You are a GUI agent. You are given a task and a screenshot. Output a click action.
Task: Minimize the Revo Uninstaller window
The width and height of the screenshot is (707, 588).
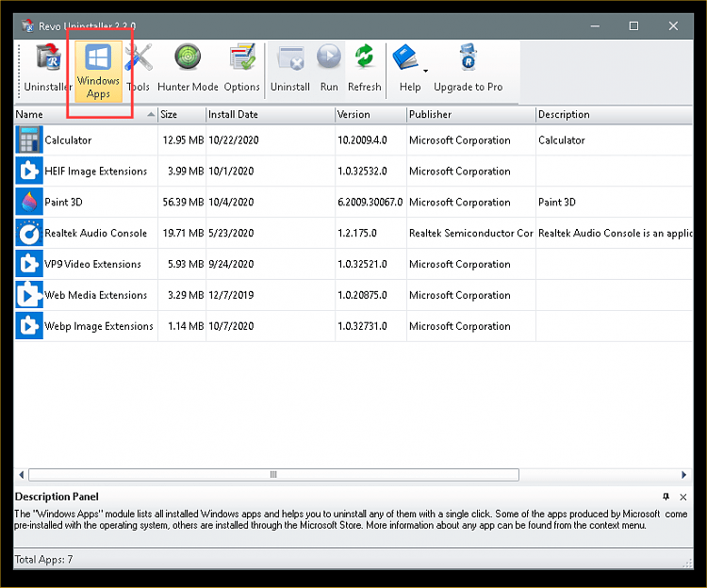tap(595, 26)
